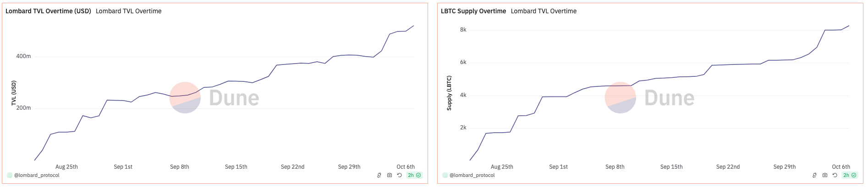Open the 'LBTC Supply Overtime' chart title
This screenshot has width=868, height=187.
point(473,11)
